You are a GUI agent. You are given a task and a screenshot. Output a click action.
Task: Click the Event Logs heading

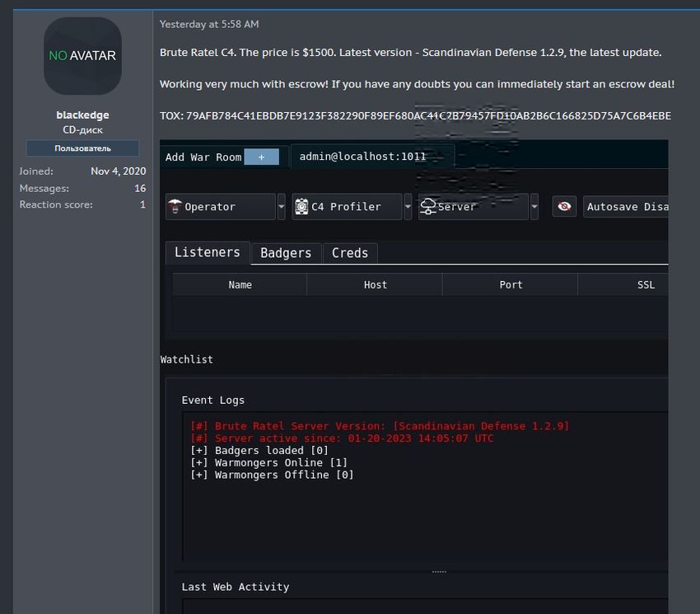coord(213,400)
